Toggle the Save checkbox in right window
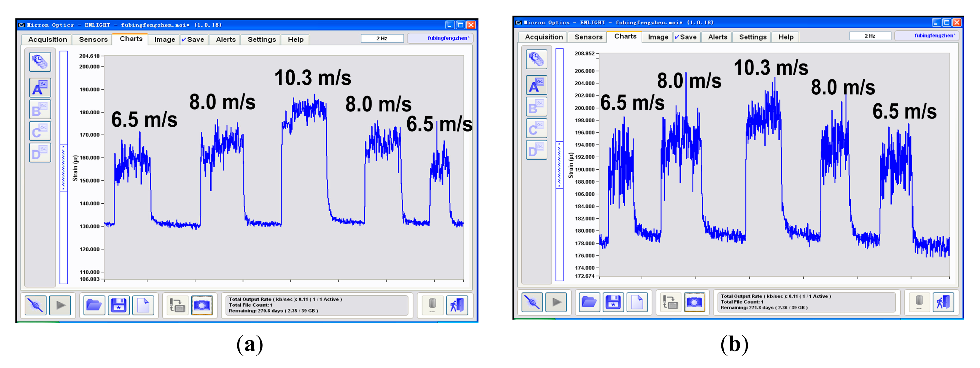The width and height of the screenshot is (980, 368). coord(677,37)
